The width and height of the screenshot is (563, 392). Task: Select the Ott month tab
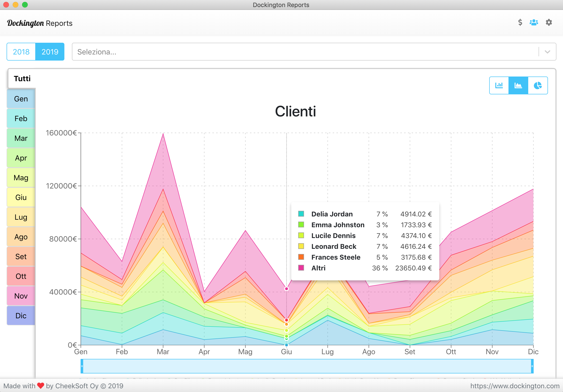[x=21, y=276]
